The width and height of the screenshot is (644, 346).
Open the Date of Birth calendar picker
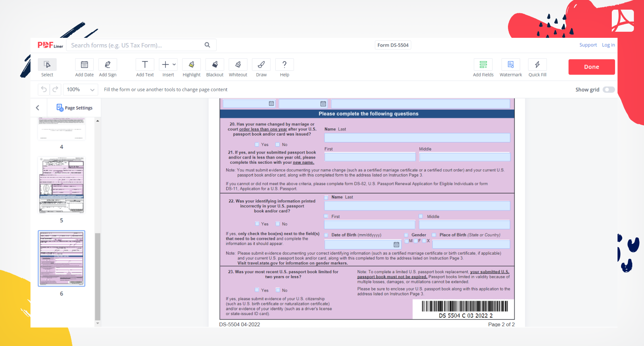[x=396, y=245]
